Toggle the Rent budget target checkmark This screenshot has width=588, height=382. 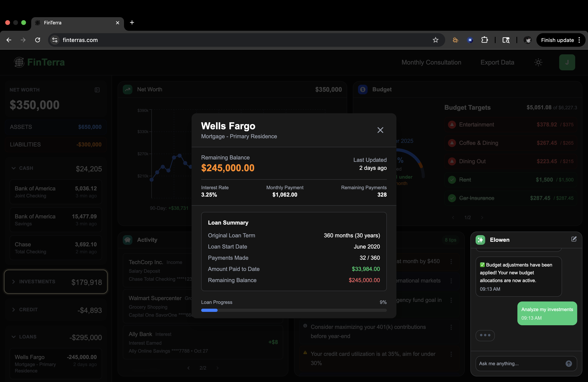coord(452,180)
